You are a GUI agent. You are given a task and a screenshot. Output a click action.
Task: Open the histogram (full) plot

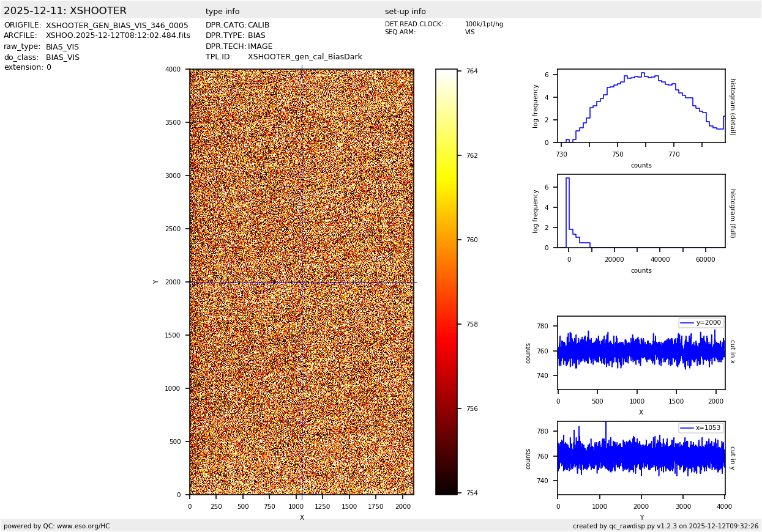coord(641,211)
